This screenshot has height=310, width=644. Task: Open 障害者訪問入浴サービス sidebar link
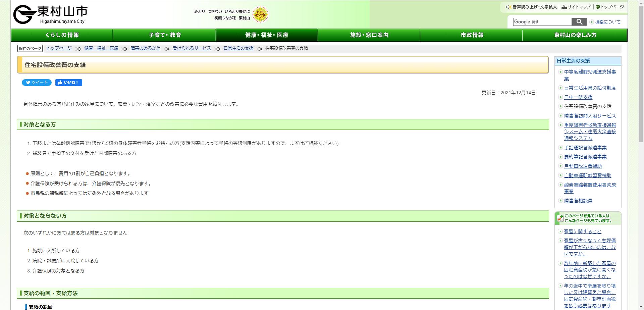(x=590, y=116)
